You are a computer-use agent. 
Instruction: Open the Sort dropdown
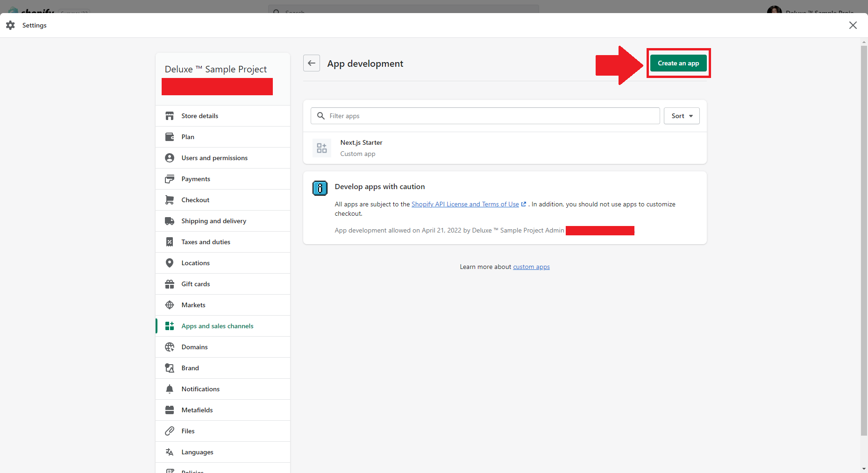click(x=682, y=116)
